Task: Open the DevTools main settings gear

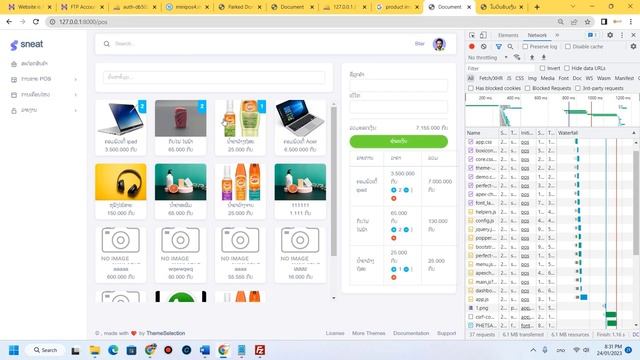Action: (x=610, y=35)
